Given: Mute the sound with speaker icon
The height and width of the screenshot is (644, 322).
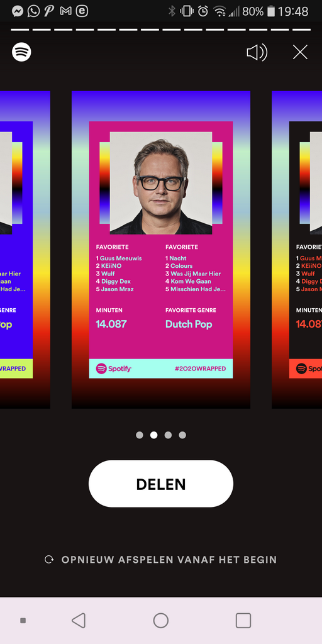Looking at the screenshot, I should (x=257, y=52).
